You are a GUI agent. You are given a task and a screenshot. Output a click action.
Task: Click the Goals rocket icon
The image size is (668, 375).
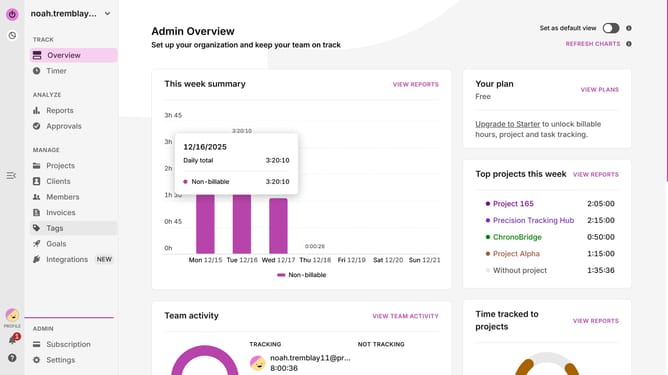tap(37, 244)
